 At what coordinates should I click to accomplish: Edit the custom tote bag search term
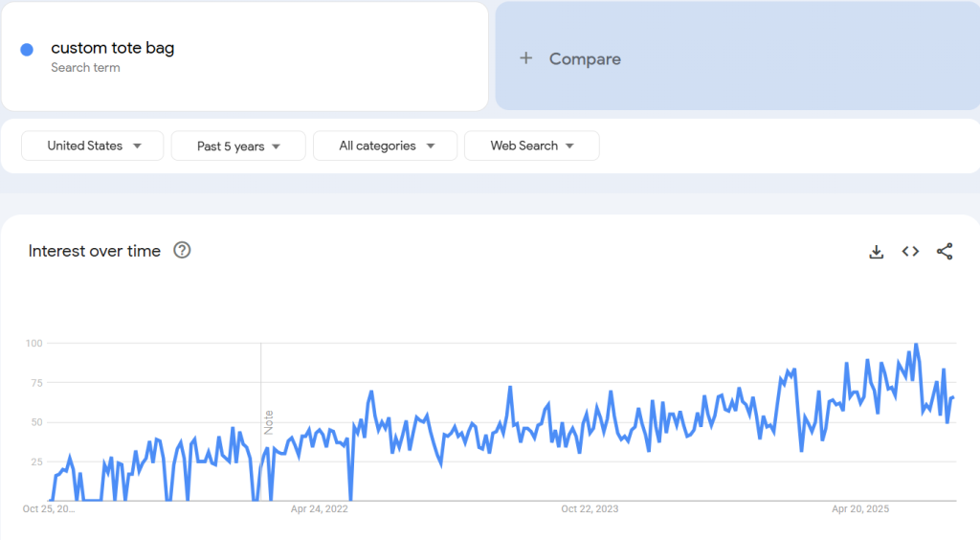pyautogui.click(x=113, y=48)
